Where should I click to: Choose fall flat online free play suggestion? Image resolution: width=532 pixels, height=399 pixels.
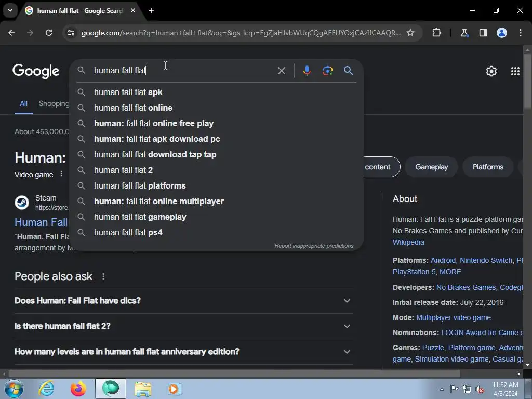(x=217, y=124)
